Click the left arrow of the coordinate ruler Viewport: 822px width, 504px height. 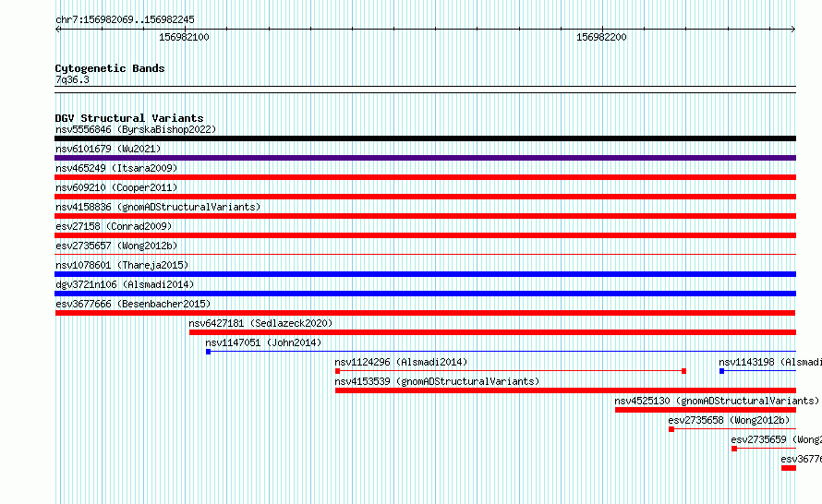[x=57, y=29]
